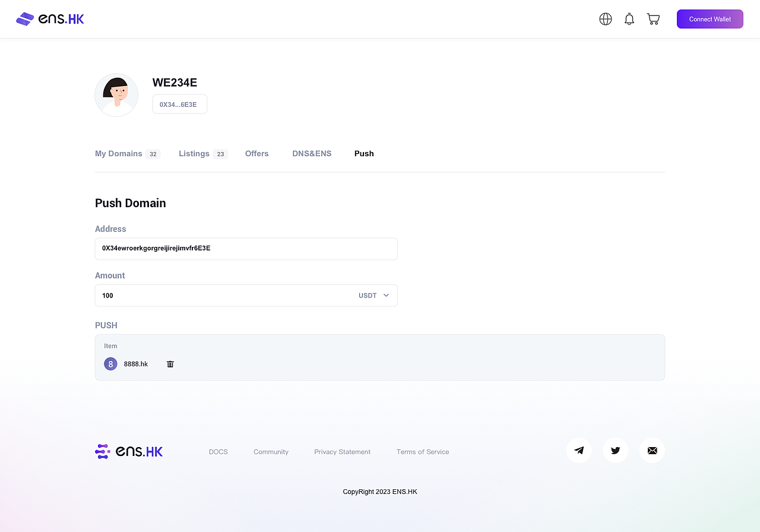Click the user profile avatar
The image size is (760, 532).
coord(116,95)
